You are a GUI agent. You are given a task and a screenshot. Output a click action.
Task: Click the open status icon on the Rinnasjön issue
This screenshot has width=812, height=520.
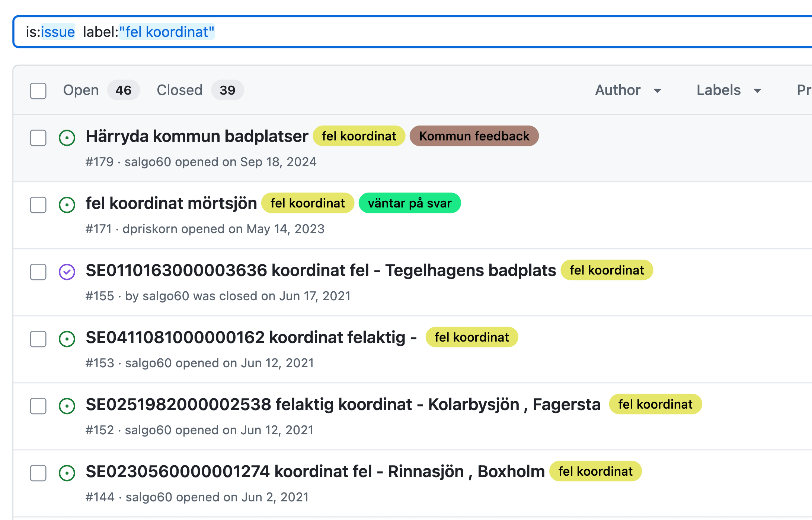coord(67,473)
